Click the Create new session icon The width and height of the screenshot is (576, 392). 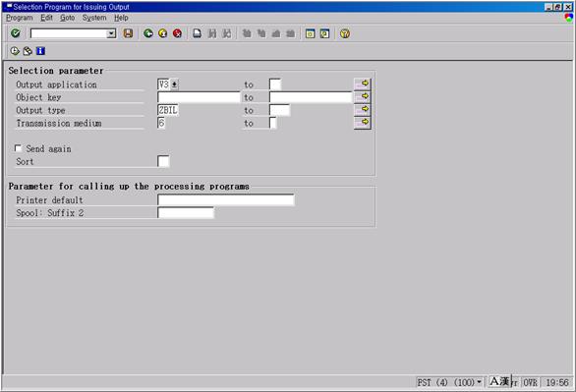tap(310, 33)
